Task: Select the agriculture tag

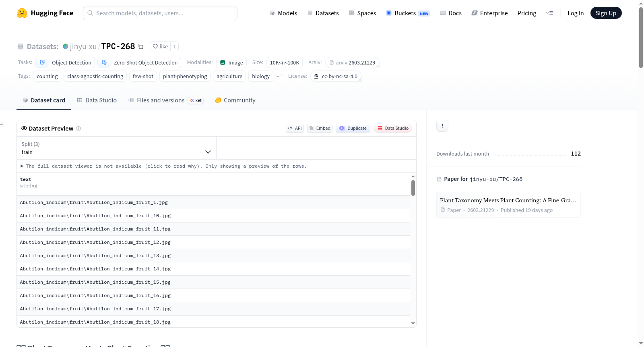Action: coord(229,76)
